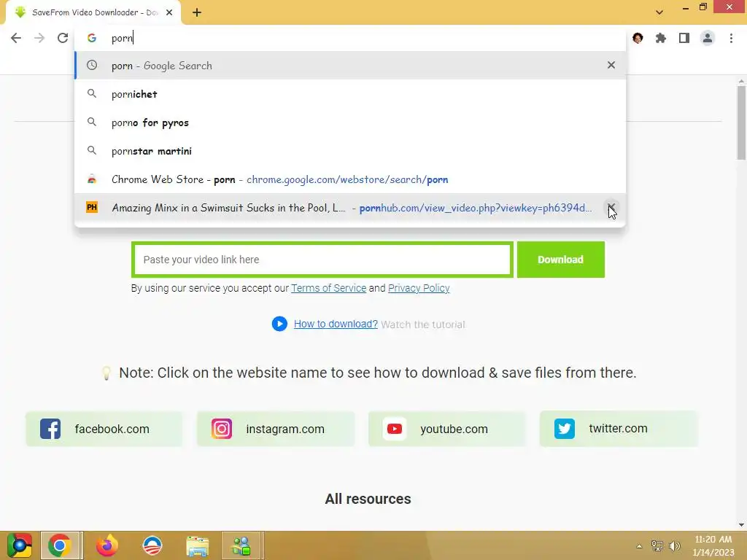Open the Terms of Service link
The width and height of the screenshot is (747, 560).
[329, 288]
